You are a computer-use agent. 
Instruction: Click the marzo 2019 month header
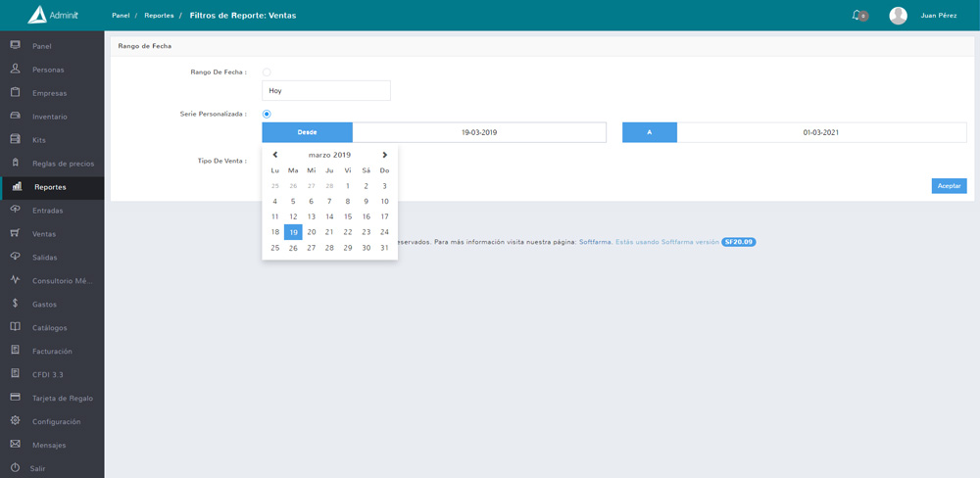point(329,155)
